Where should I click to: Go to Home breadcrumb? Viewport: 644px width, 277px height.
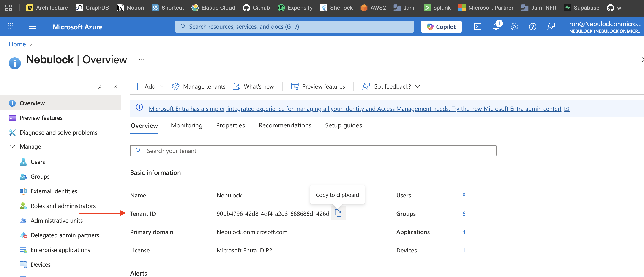[17, 44]
